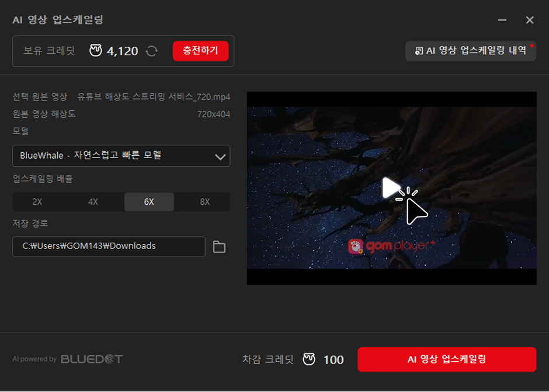This screenshot has width=549, height=392.
Task: Click the credit icon beside 100
Action: point(309,359)
